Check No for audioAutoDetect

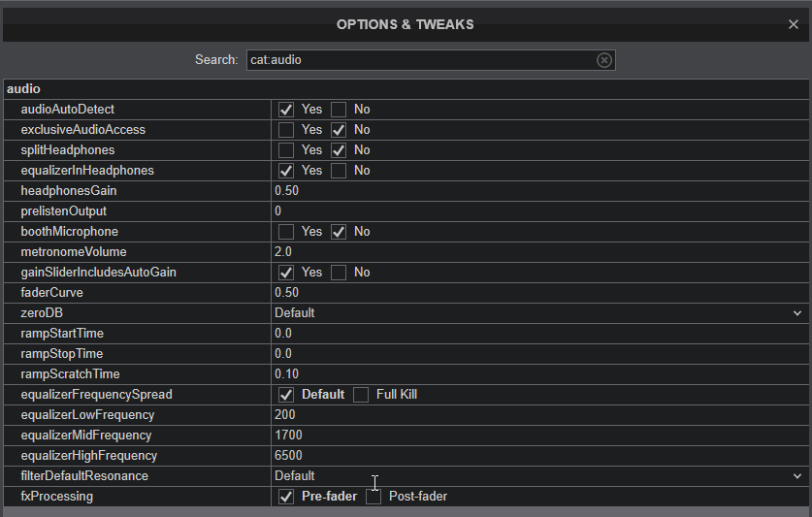coord(339,110)
